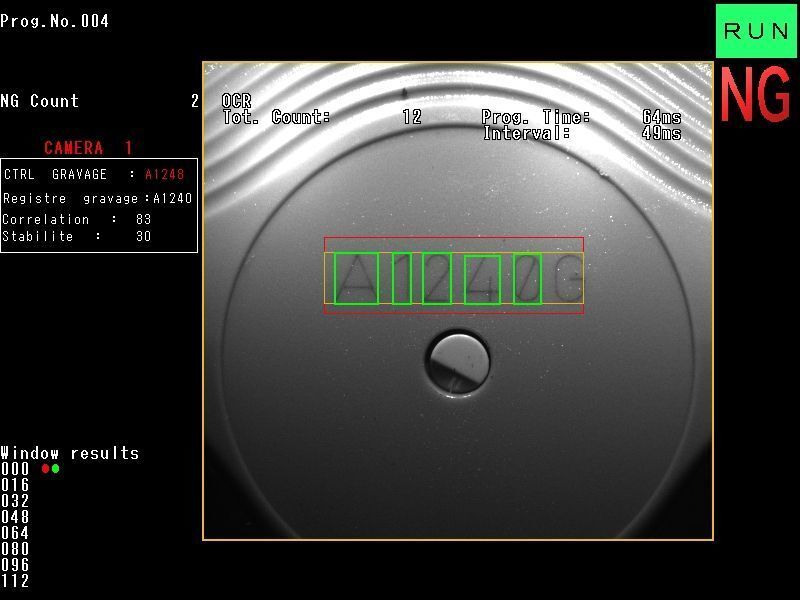Click green OCR box around letter A
This screenshot has width=800, height=600.
click(x=356, y=278)
